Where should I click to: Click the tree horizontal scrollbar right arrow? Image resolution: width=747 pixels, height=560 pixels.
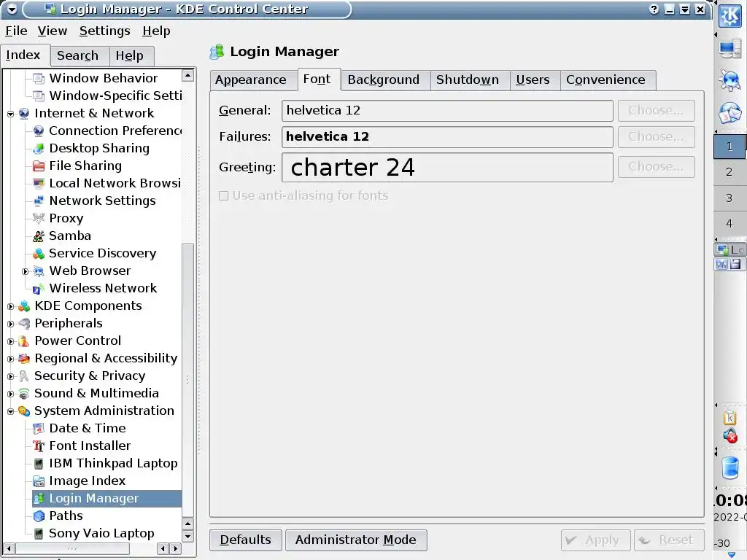(x=176, y=548)
